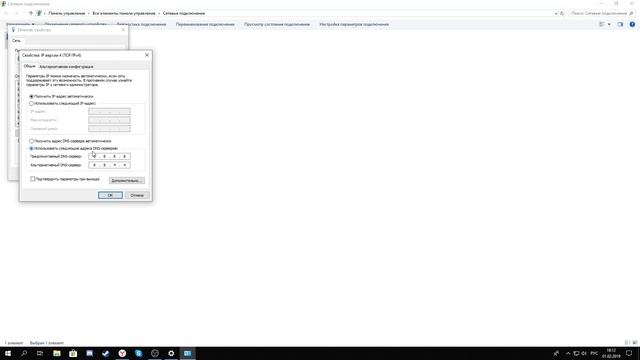Open the Advanced settings button in IPv4 dialog
The width and height of the screenshot is (640, 360).
coord(127,180)
